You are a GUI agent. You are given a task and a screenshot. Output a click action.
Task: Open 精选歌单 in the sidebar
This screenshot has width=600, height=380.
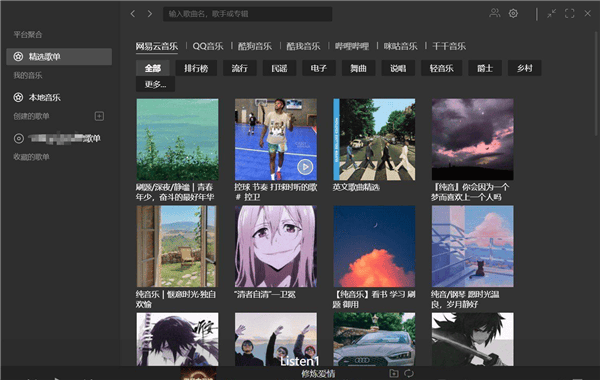(59, 57)
